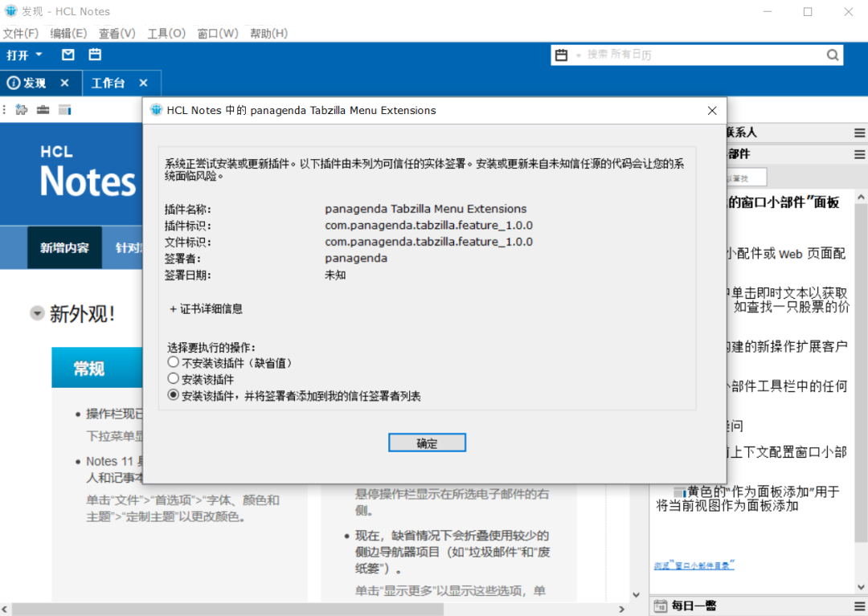Screen dimensions: 868x616
Task: Open the 工具(O) menu
Action: point(166,33)
